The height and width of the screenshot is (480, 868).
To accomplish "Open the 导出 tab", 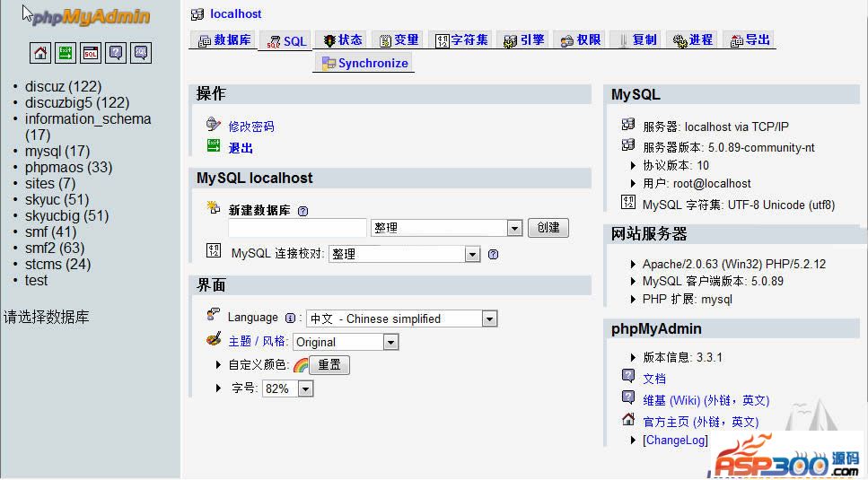I will click(750, 39).
